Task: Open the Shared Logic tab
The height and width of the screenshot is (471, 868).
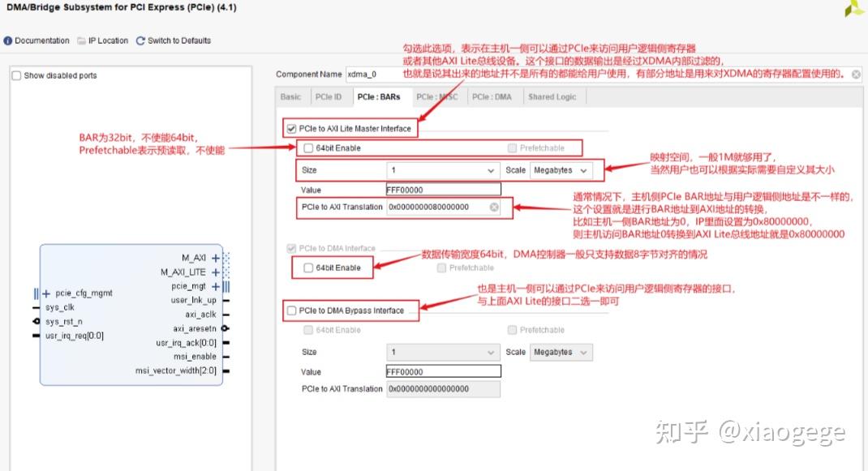Action: [552, 96]
